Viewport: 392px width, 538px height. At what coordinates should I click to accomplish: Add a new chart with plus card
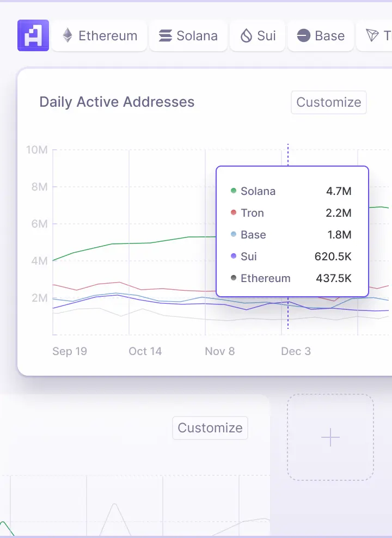tap(330, 437)
